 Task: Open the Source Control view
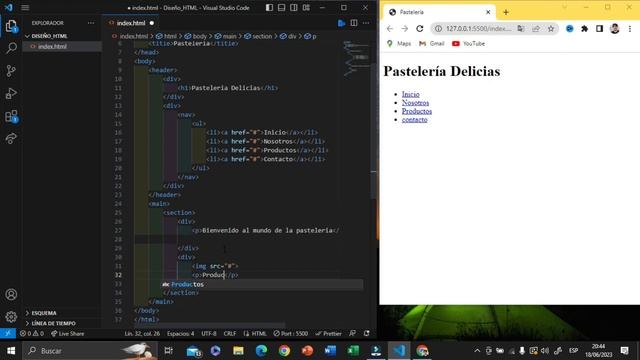coord(11,71)
